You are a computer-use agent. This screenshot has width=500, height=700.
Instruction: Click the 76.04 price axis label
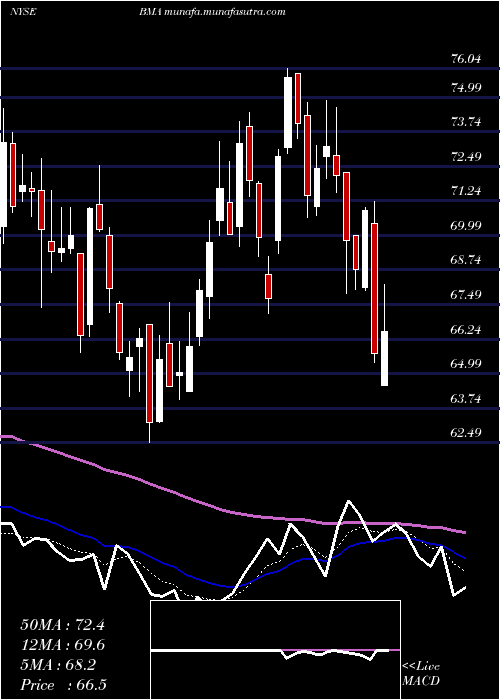click(x=467, y=58)
